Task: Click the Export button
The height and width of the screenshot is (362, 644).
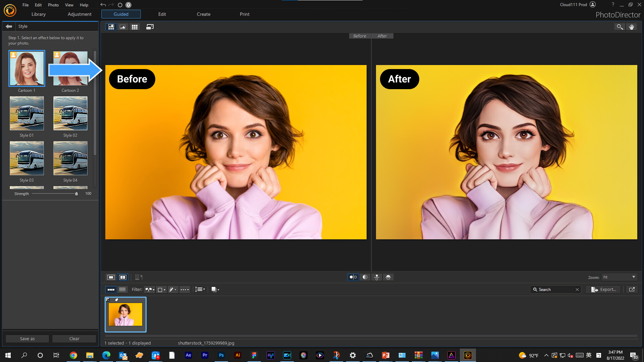Action: pyautogui.click(x=603, y=290)
